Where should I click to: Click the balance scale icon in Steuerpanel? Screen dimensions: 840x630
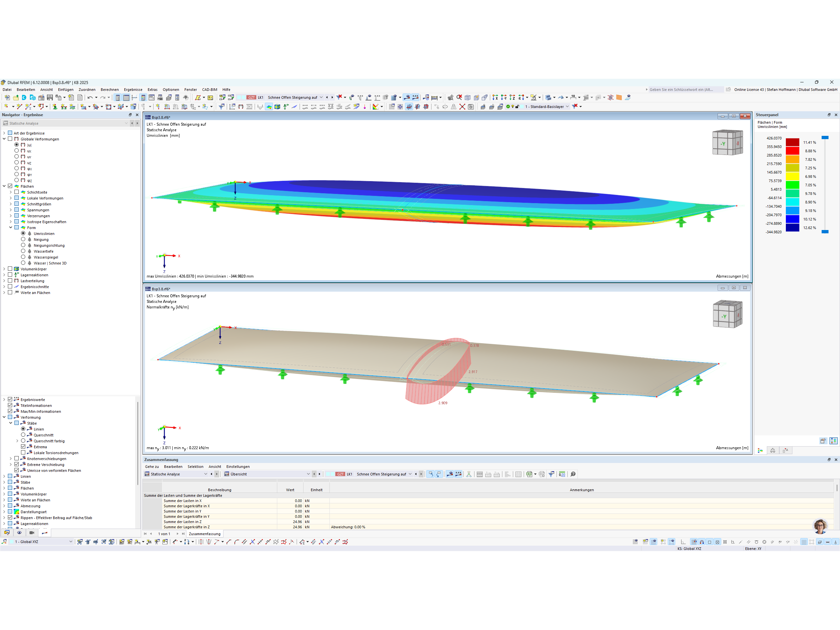[x=772, y=451]
